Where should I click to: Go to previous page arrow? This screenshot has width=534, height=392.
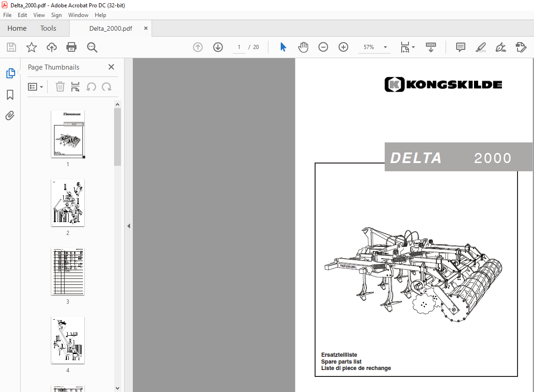[197, 47]
